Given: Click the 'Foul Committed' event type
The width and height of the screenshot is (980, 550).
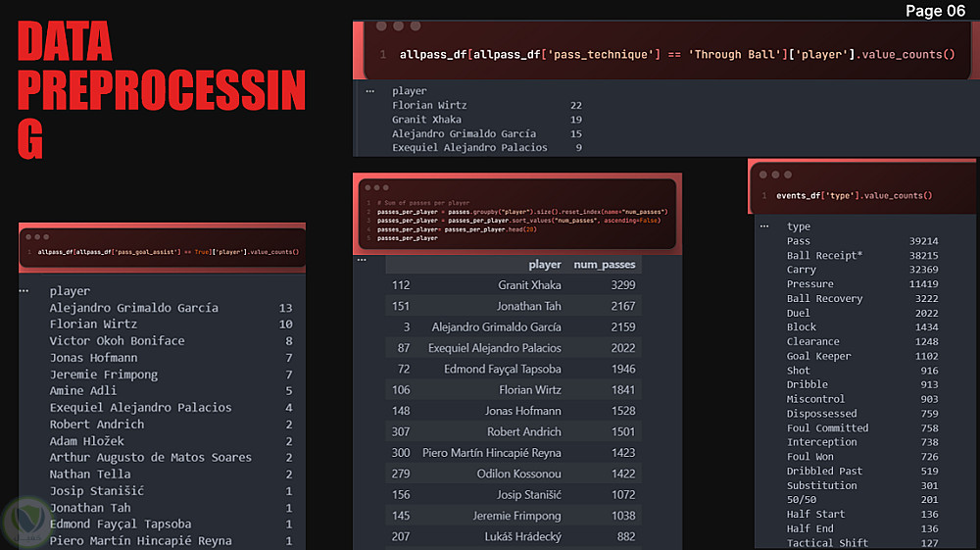Looking at the screenshot, I should (x=827, y=428).
